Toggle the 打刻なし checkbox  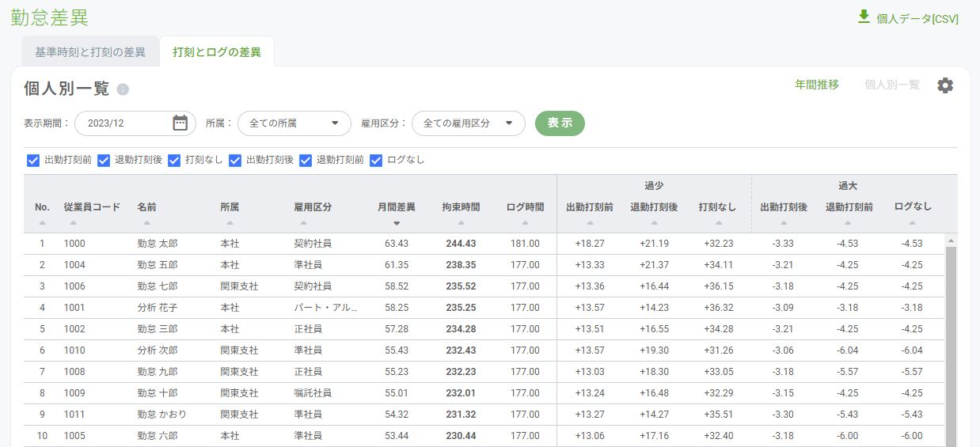(174, 161)
